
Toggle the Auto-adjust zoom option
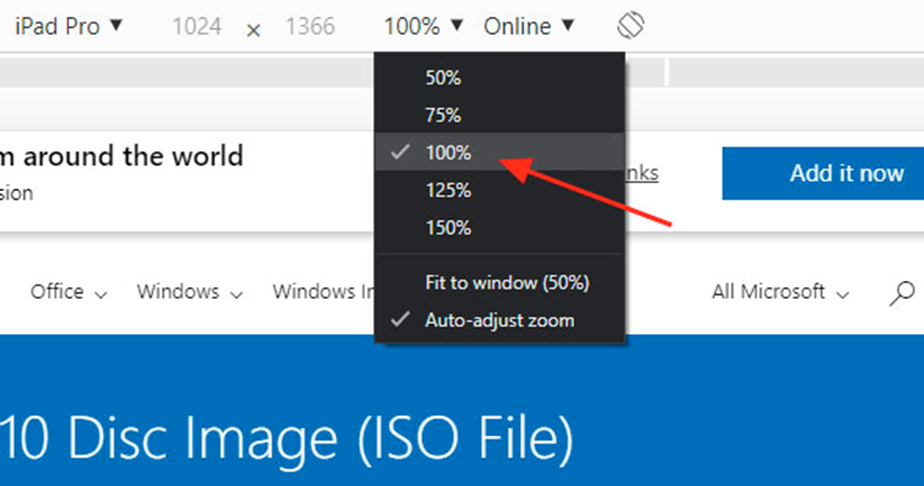point(499,321)
